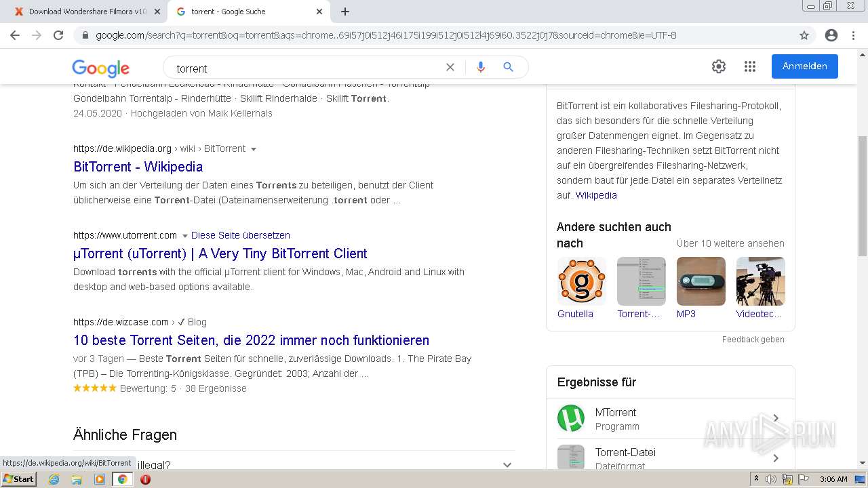This screenshot has height=488, width=868.
Task: Start voice search with microphone icon
Action: 481,67
